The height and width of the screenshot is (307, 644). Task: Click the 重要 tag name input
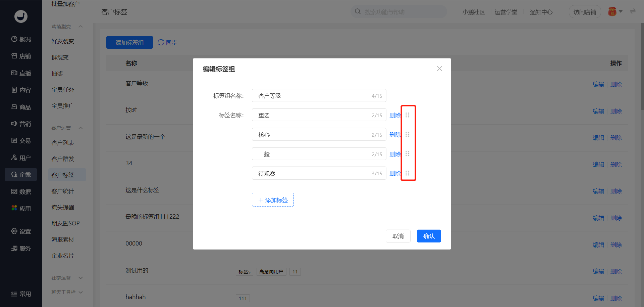point(319,115)
